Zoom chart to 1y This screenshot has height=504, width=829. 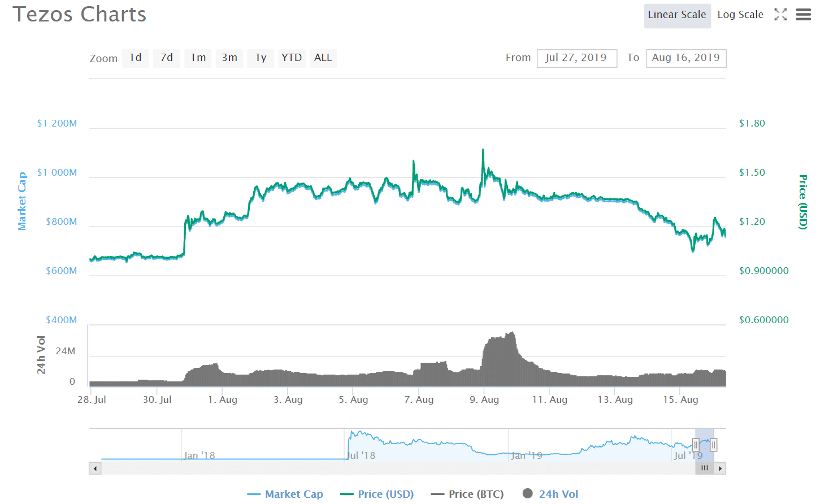(261, 58)
